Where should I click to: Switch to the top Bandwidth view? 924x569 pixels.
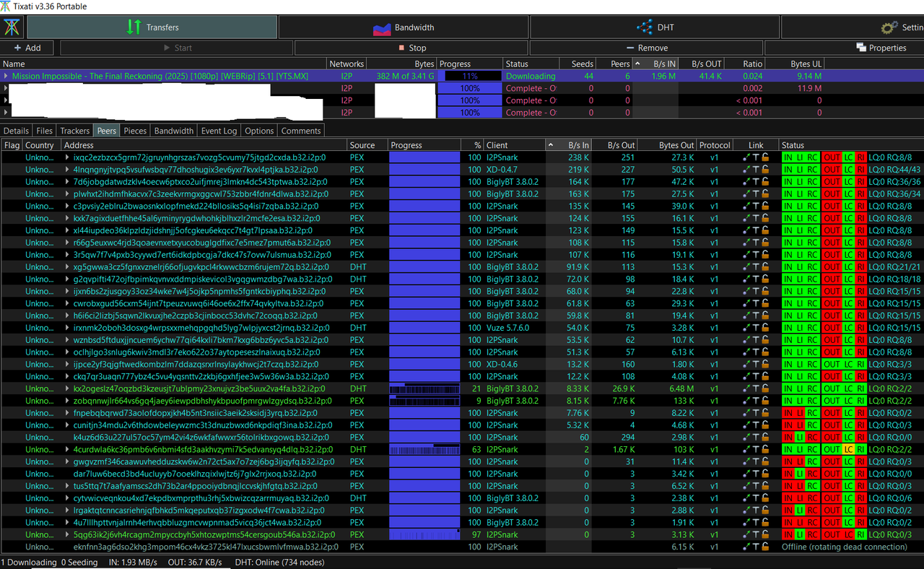tap(404, 27)
